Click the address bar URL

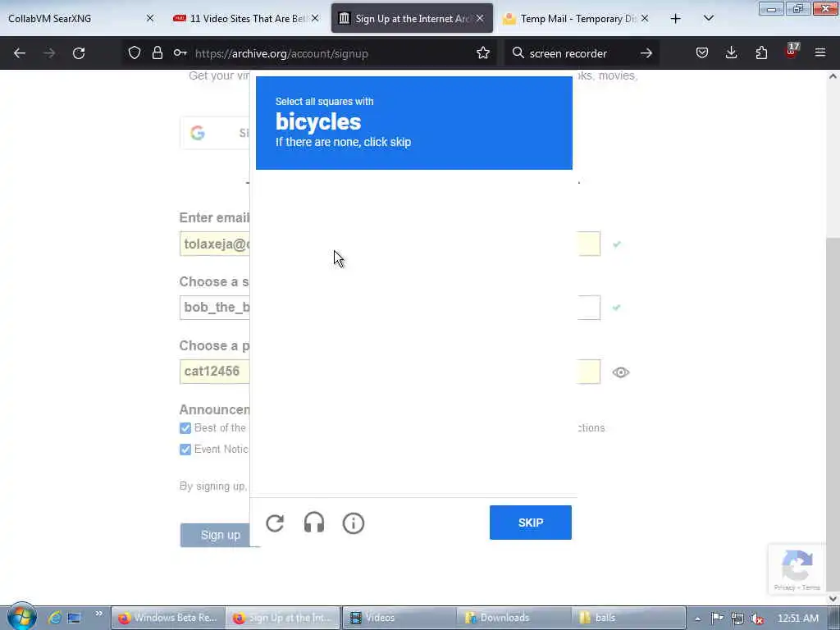[281, 53]
